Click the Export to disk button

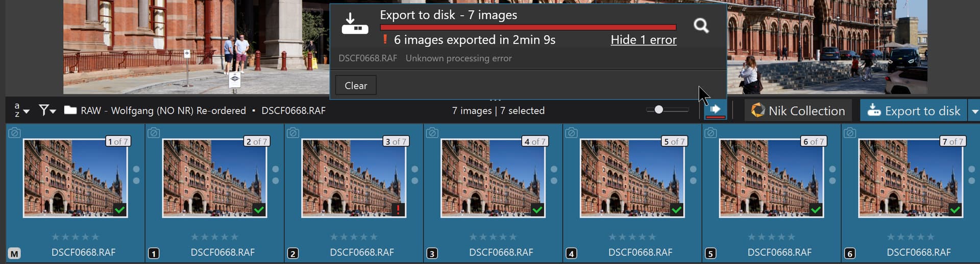[914, 111]
